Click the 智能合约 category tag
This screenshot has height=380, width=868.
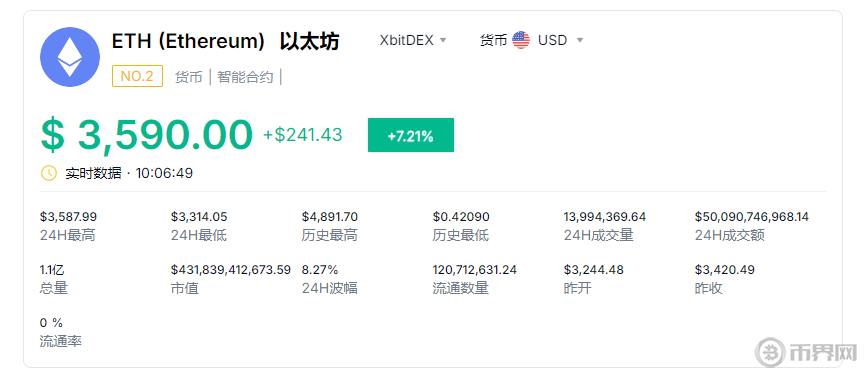pyautogui.click(x=245, y=77)
